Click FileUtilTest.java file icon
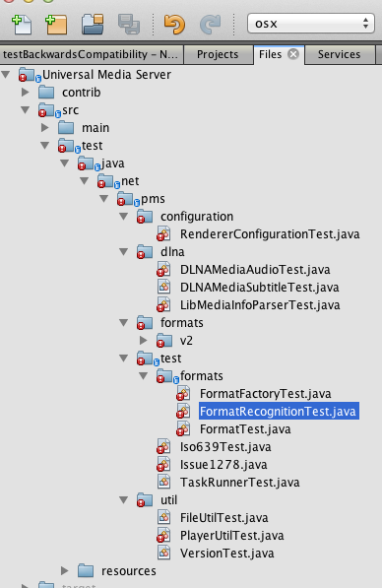The width and height of the screenshot is (382, 588). [163, 517]
